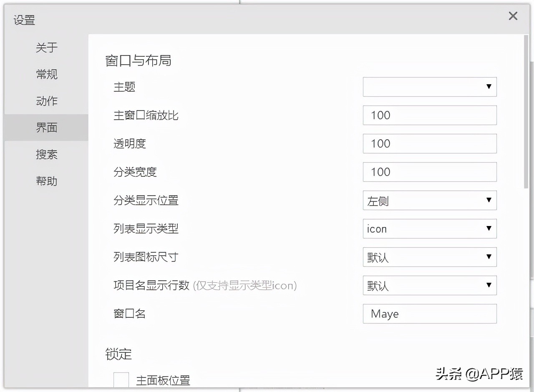Image resolution: width=534 pixels, height=392 pixels.
Task: Select the 动作 sidebar item
Action: (46, 101)
